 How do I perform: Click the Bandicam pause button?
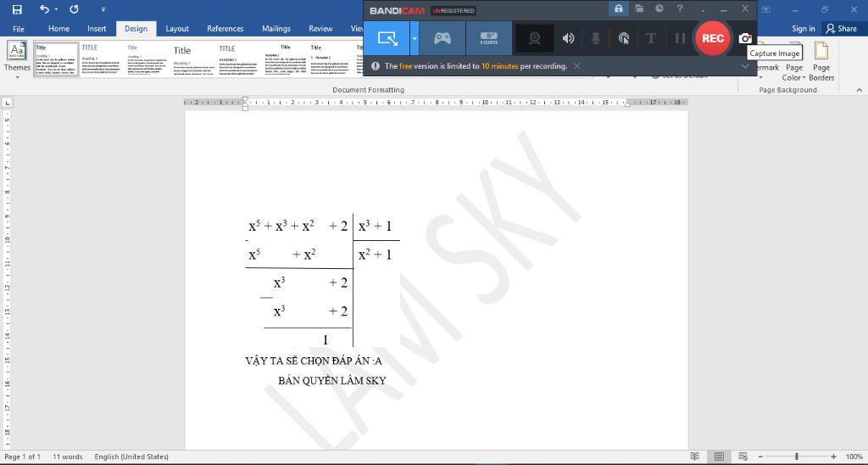tap(680, 38)
